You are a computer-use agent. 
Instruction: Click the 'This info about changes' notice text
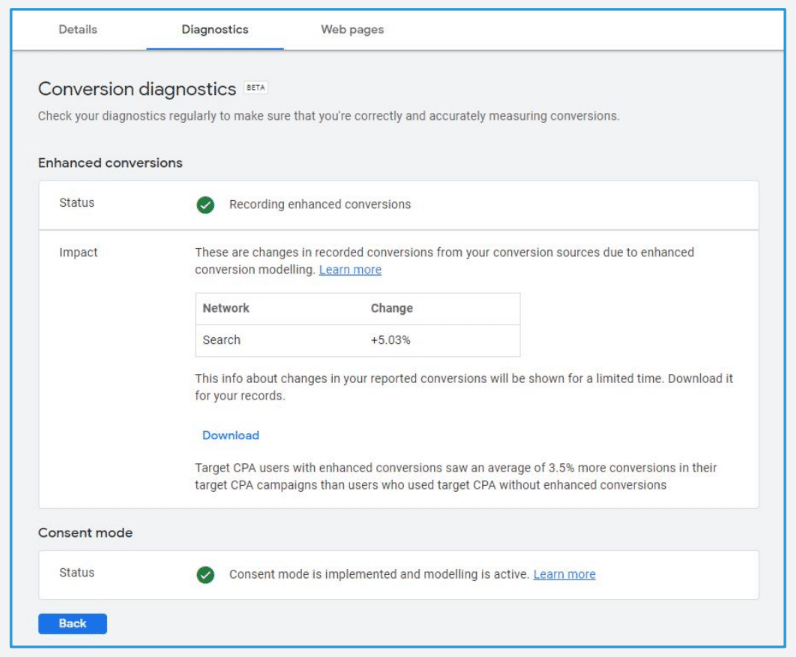(464, 387)
